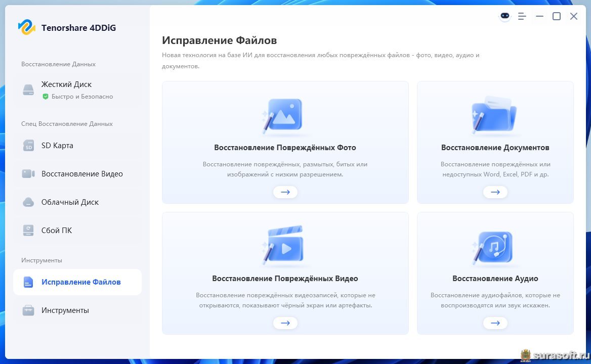
Task: Select the Жесткий Диск sidebar item
Action: pyautogui.click(x=77, y=90)
